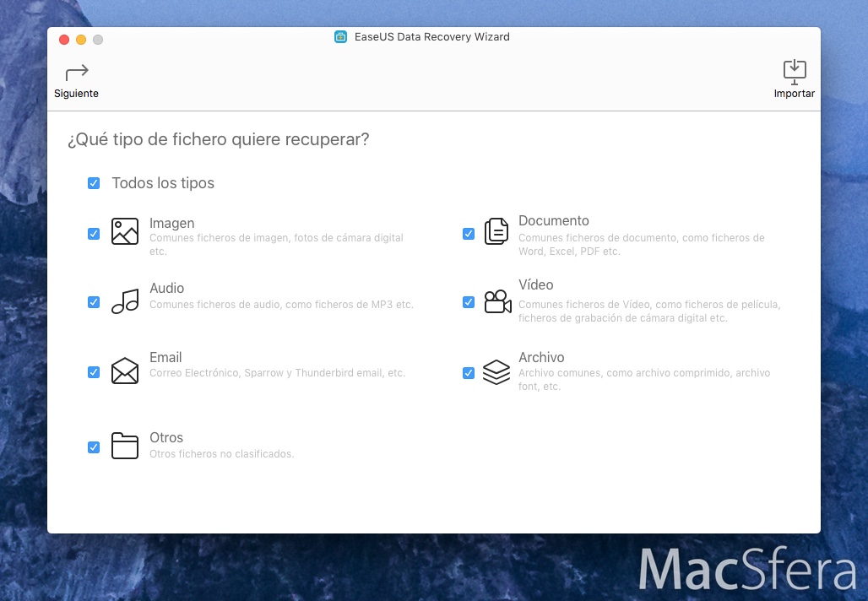Select the Archivo stacked layers icon
Viewport: 868px width, 601px height.
pos(496,372)
